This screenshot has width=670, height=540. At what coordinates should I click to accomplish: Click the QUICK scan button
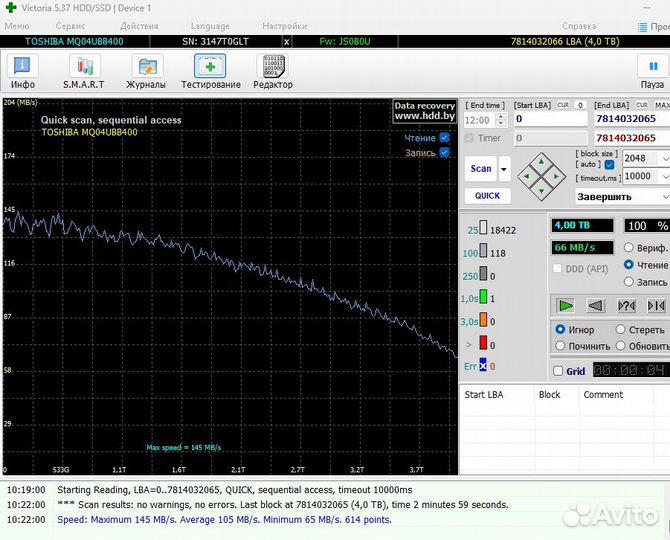[x=487, y=196]
